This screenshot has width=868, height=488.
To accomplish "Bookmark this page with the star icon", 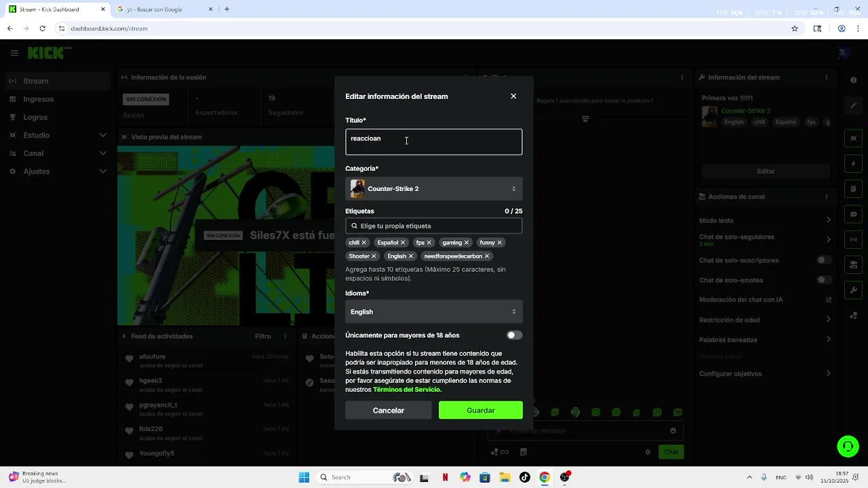I will 795,28.
